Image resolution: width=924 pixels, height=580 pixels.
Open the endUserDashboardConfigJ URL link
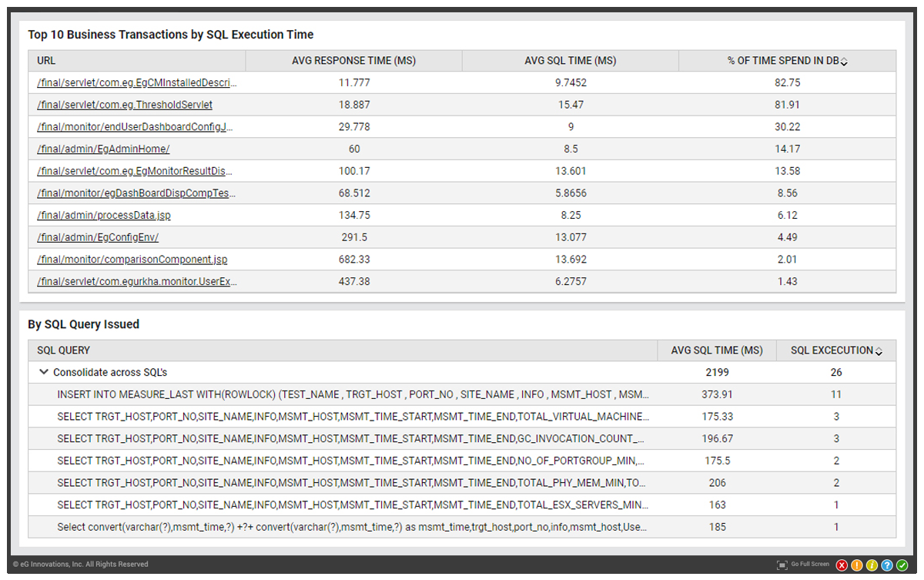(x=135, y=126)
